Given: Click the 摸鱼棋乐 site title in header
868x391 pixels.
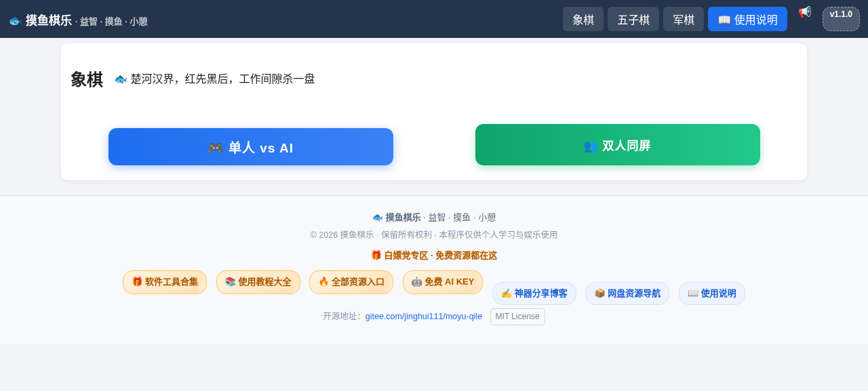Looking at the screenshot, I should click(49, 20).
